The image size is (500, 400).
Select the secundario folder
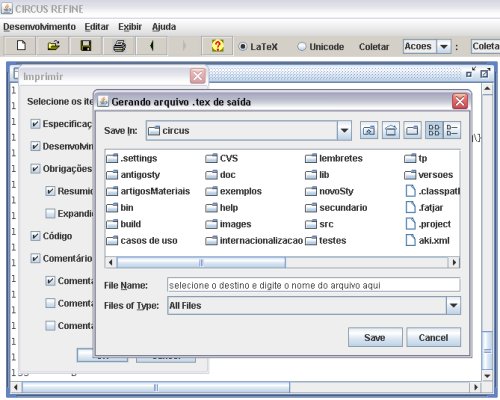pyautogui.click(x=336, y=208)
